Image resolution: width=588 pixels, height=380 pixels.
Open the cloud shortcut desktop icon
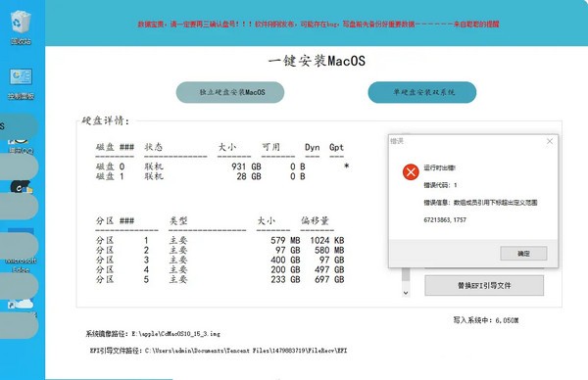[21, 304]
